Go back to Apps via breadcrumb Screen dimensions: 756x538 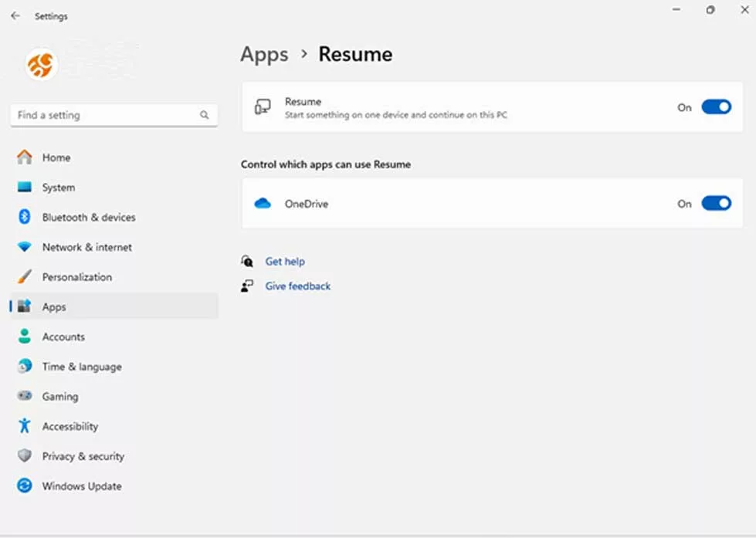tap(264, 55)
